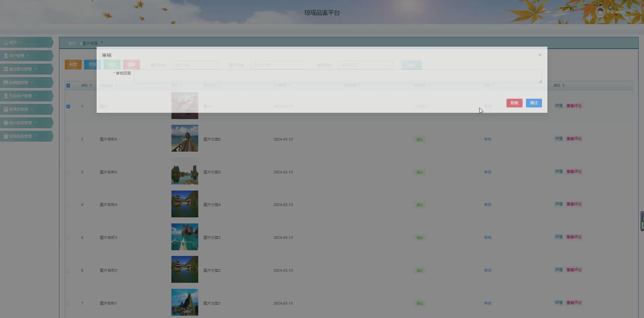This screenshot has height=318, width=644.
Task: Close the 图片信息 tab with its X
Action: [x=102, y=42]
